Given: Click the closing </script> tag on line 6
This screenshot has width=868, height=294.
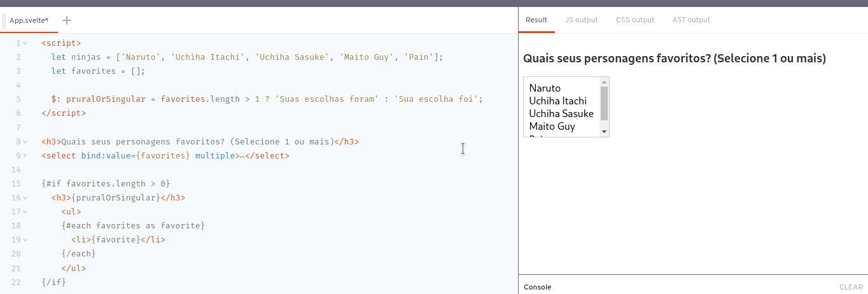Looking at the screenshot, I should tap(64, 113).
